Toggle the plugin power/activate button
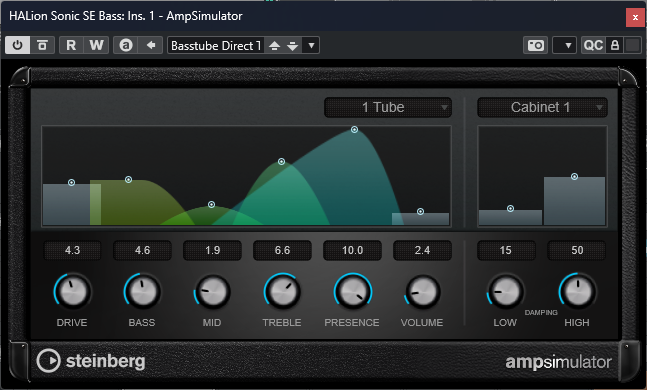The width and height of the screenshot is (647, 390). click(x=17, y=45)
